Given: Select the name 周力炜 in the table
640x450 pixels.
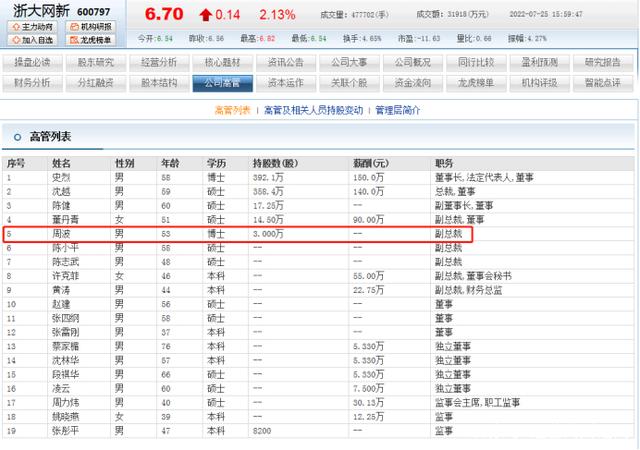Looking at the screenshot, I should click(x=65, y=403).
